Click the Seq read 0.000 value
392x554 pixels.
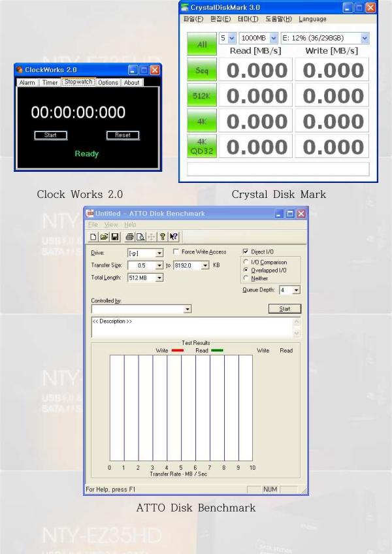coord(256,70)
